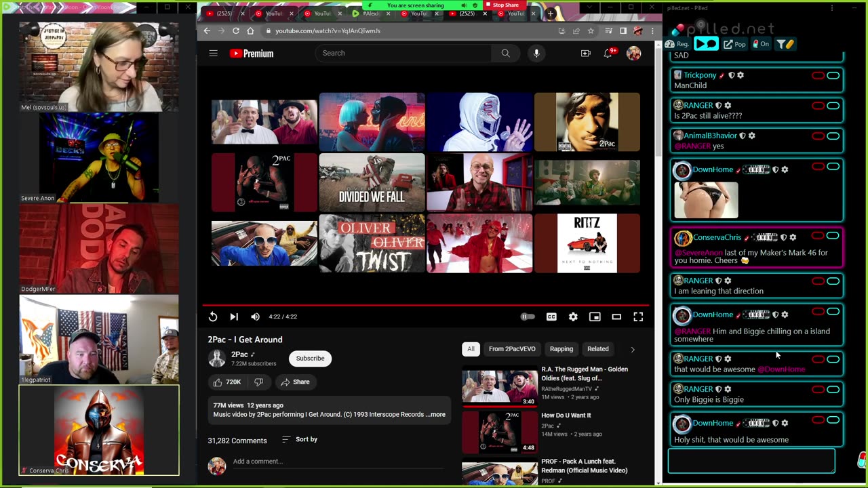Click the Pilled chat message input box

[751, 461]
